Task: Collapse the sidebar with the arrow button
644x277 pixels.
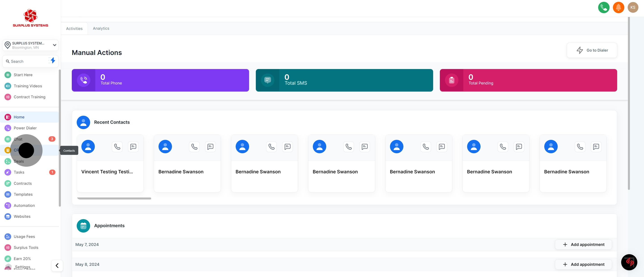Action: (x=57, y=266)
